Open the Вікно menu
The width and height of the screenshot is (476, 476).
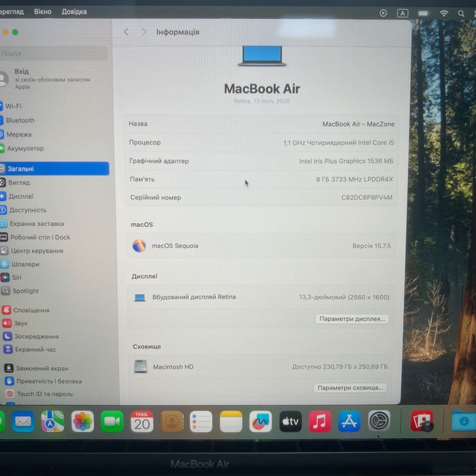click(x=43, y=12)
